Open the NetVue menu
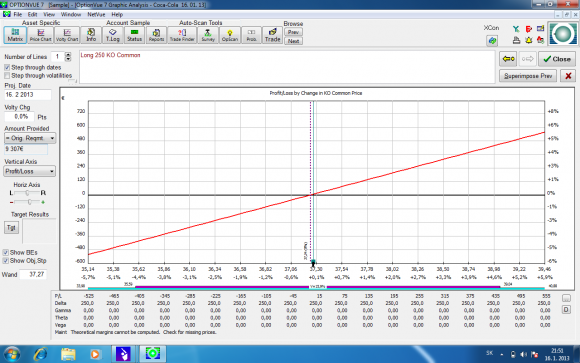Viewport: 580px width, 363px height. pos(96,14)
